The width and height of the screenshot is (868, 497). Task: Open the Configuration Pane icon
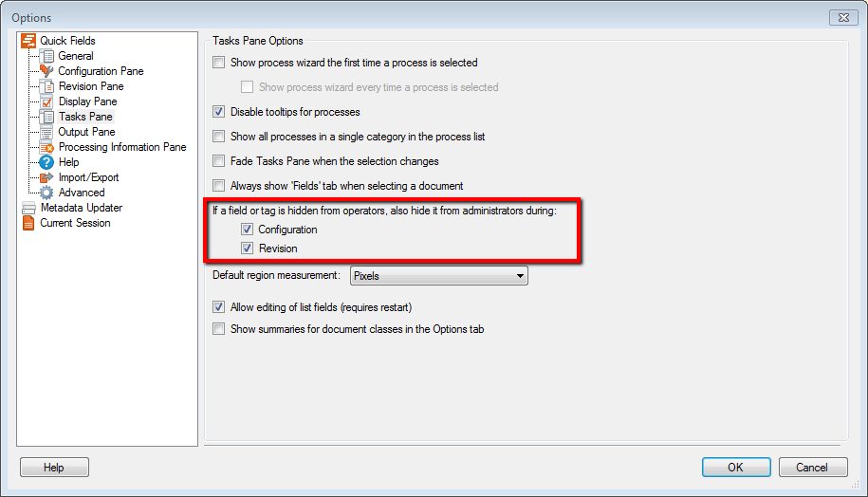(x=47, y=71)
